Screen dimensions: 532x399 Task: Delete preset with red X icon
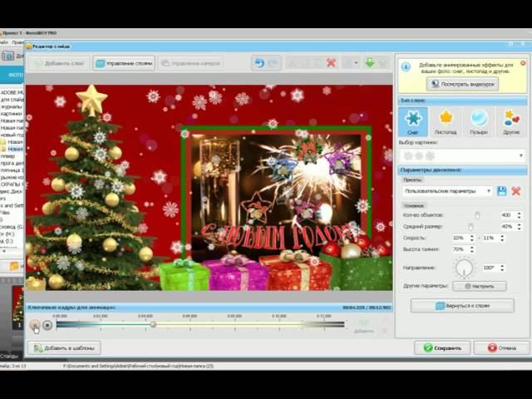tap(516, 191)
